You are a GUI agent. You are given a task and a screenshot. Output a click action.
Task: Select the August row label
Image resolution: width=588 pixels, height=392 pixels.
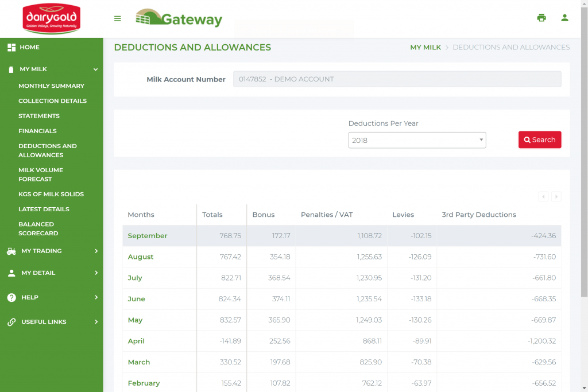point(141,257)
